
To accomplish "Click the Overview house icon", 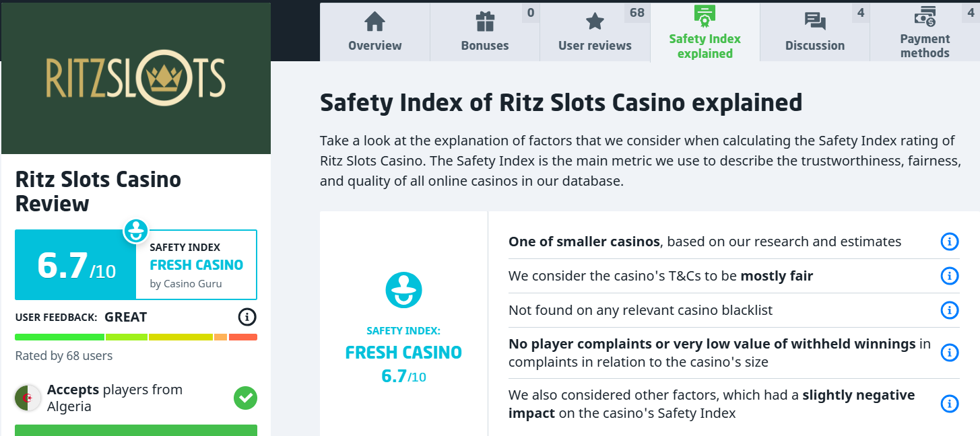I will (374, 22).
